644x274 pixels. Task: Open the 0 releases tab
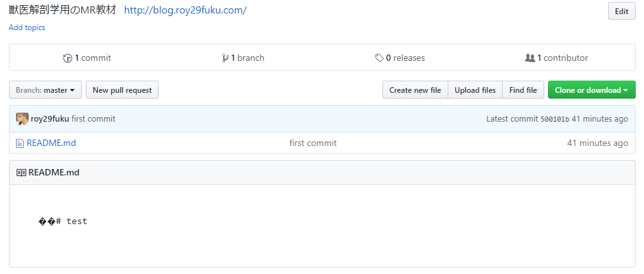tap(400, 58)
